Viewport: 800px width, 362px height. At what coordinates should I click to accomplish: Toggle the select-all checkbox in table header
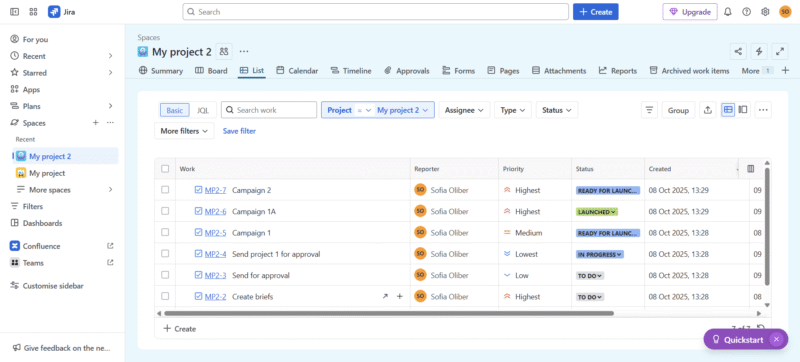point(165,169)
